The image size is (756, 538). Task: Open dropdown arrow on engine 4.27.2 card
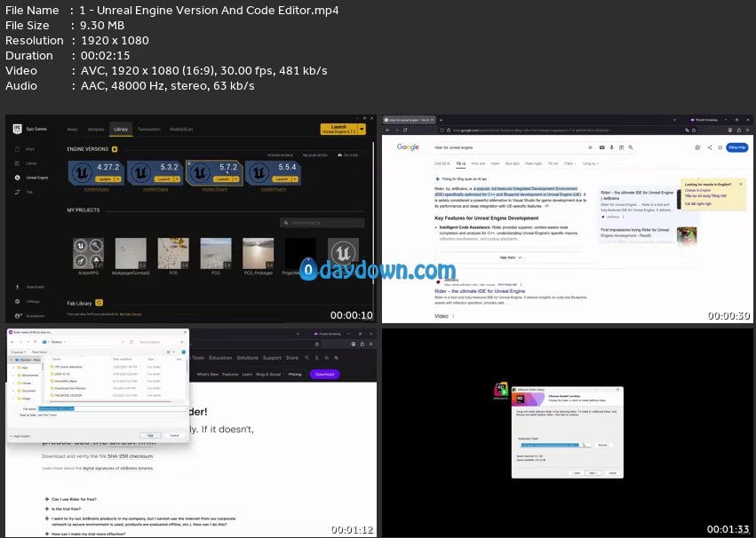click(x=118, y=179)
